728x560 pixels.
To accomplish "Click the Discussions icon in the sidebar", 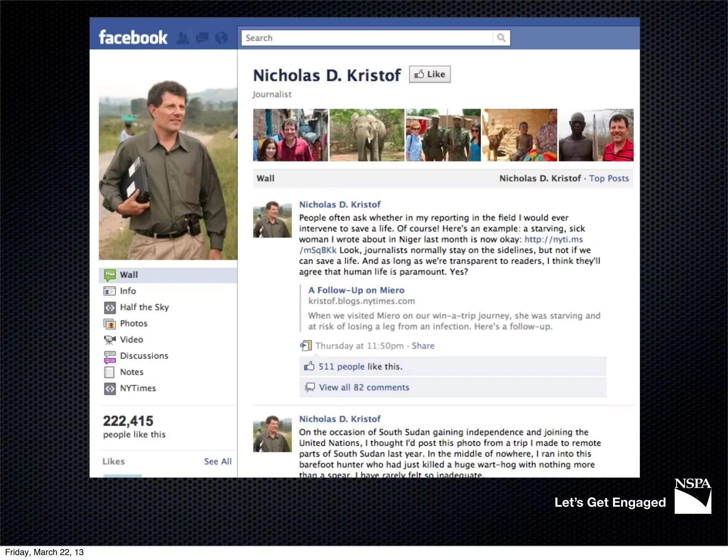I will 109,356.
